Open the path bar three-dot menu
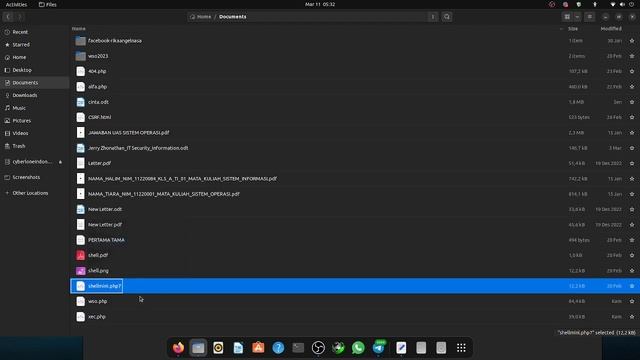 [433, 17]
